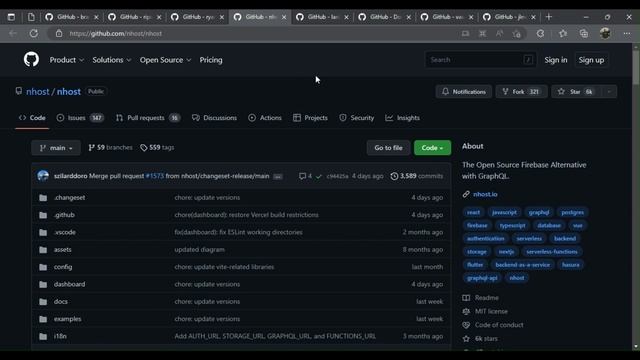Open browser read aloud icon

pos(499,33)
